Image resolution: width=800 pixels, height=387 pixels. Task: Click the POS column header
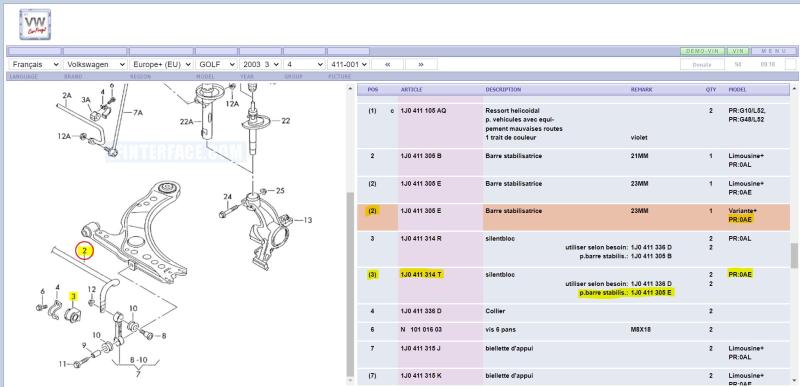coord(373,90)
